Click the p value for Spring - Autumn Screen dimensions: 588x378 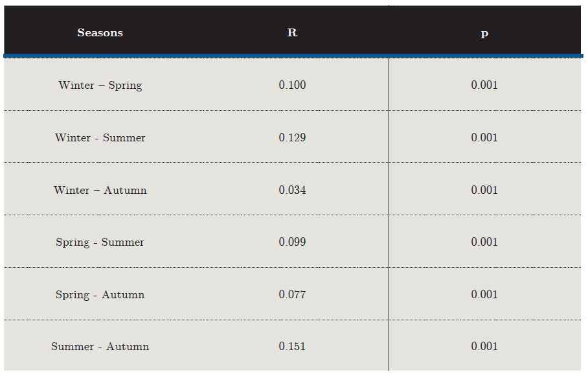tap(484, 294)
